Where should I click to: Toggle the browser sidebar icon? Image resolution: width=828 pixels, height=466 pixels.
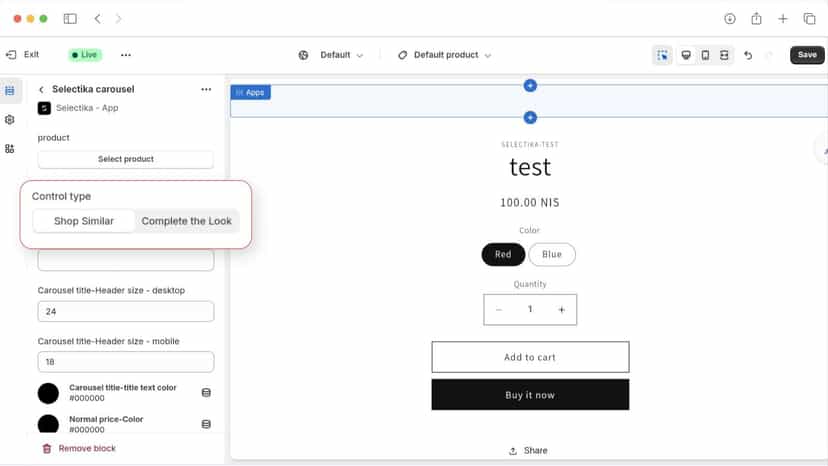70,18
